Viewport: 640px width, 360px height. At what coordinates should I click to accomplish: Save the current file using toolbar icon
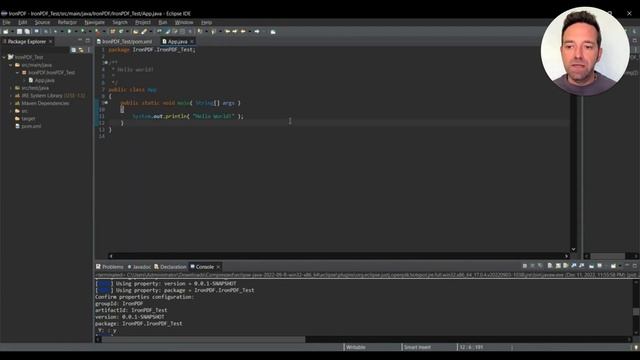point(19,31)
